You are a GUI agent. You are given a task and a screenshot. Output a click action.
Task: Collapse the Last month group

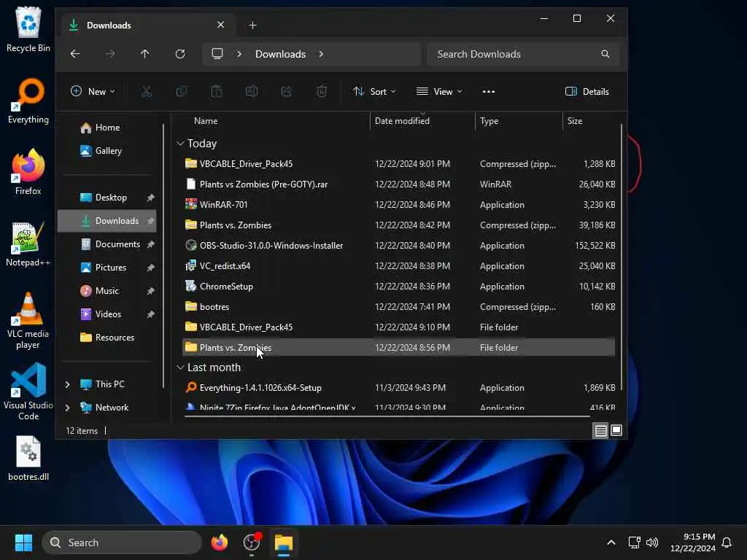point(181,367)
